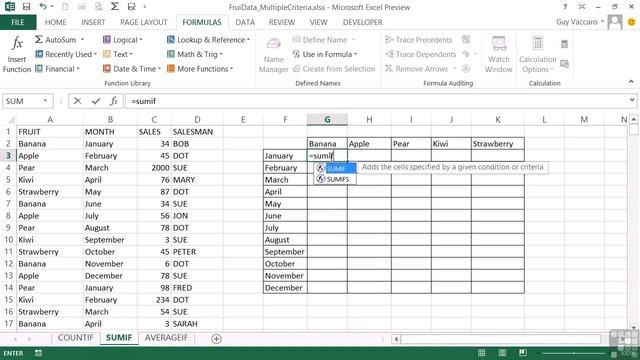Screen dimensions: 640x360
Task: Open the Name Manager
Action: click(273, 55)
